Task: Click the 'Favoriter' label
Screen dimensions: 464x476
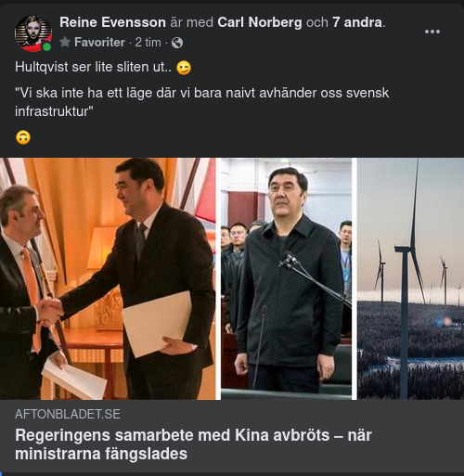Action: coord(99,43)
